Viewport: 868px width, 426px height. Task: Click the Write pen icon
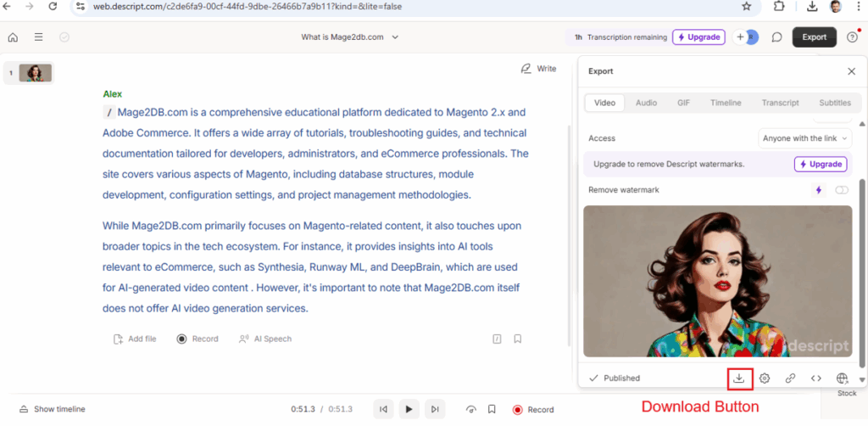(526, 69)
